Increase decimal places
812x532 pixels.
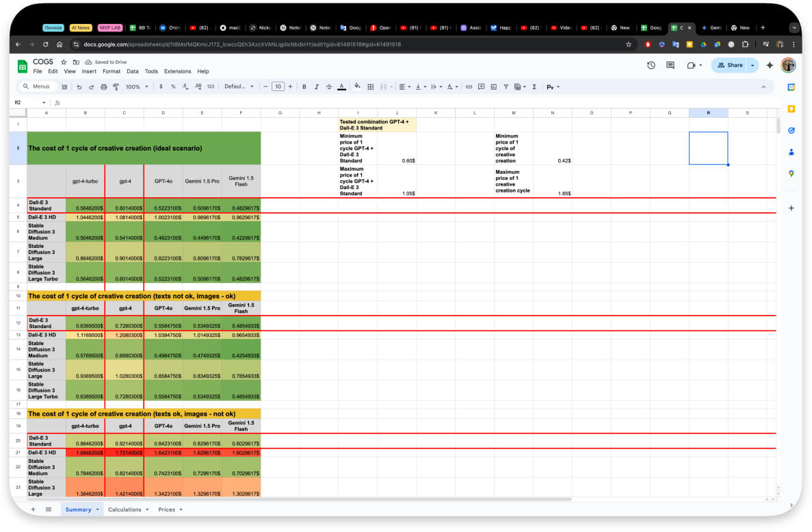click(x=198, y=87)
